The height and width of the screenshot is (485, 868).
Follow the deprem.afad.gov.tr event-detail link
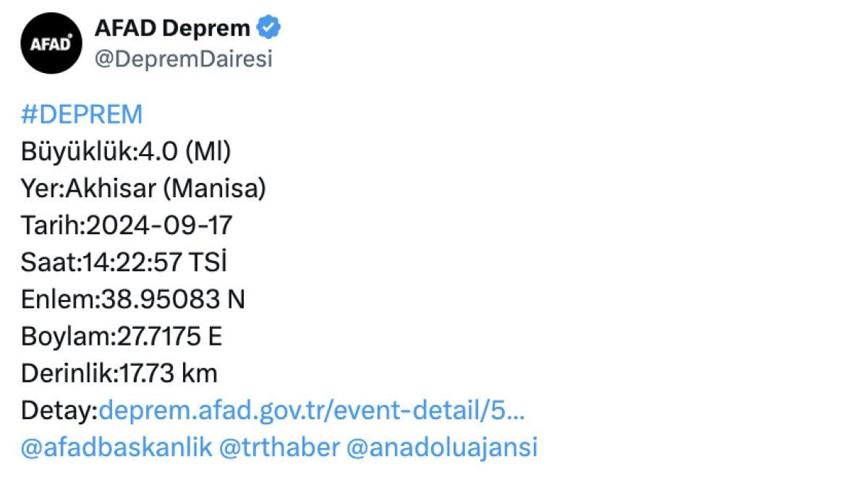(x=312, y=410)
